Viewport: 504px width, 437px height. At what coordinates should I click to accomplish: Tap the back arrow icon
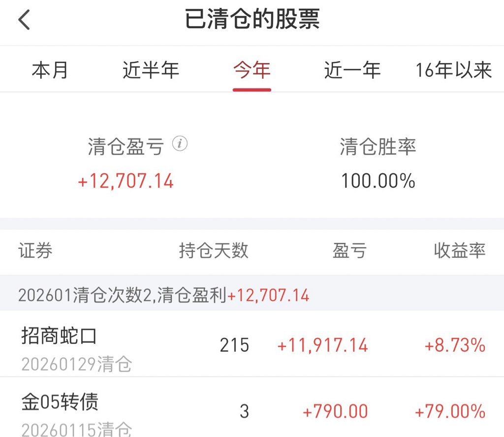(24, 20)
